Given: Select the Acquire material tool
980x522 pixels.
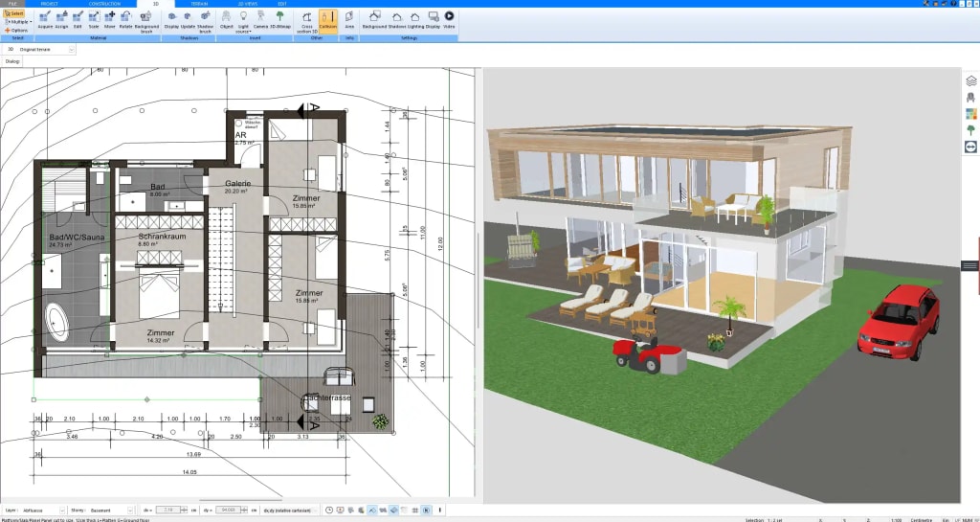Looking at the screenshot, I should pyautogui.click(x=45, y=21).
